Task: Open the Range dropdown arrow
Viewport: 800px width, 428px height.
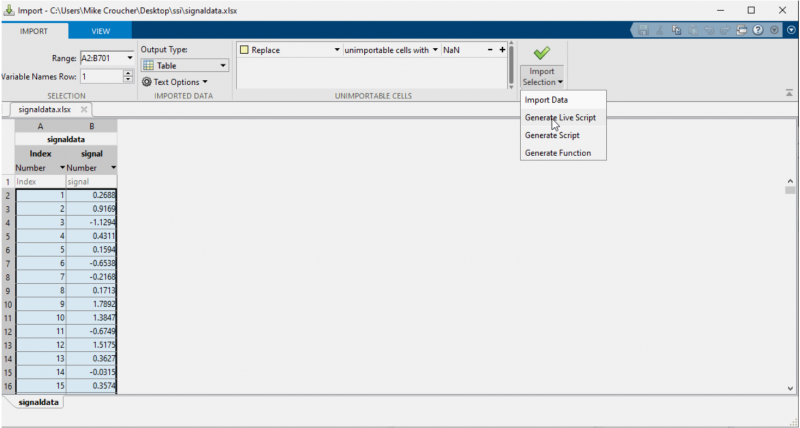Action: tap(130, 58)
